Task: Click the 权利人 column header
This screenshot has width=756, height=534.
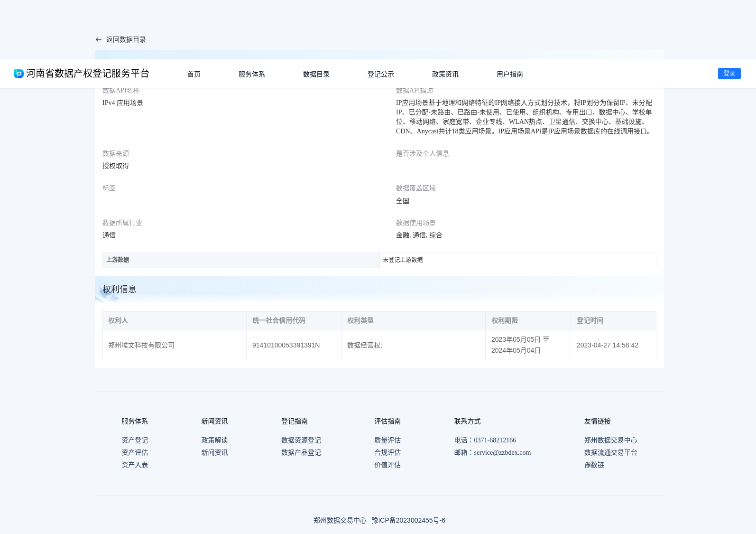Action: tap(175, 321)
